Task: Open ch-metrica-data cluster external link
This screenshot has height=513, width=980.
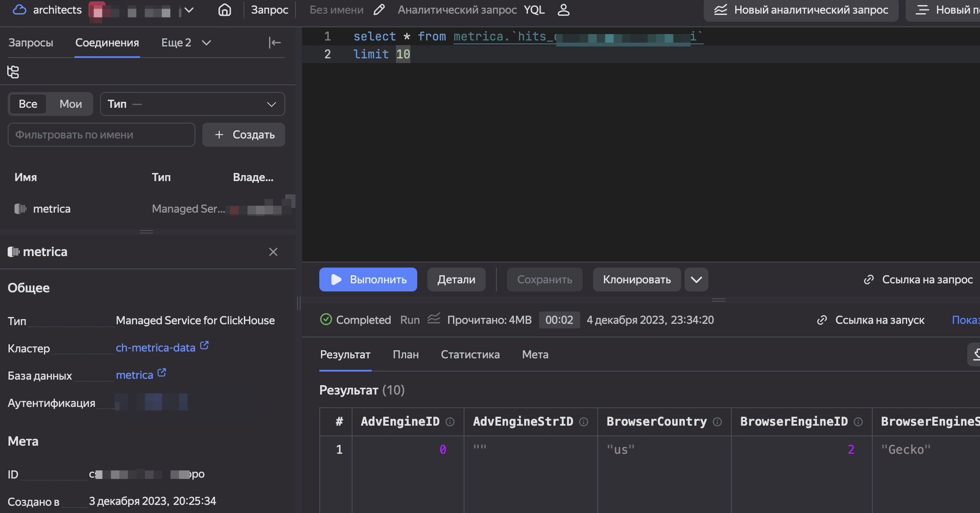Action: 204,346
